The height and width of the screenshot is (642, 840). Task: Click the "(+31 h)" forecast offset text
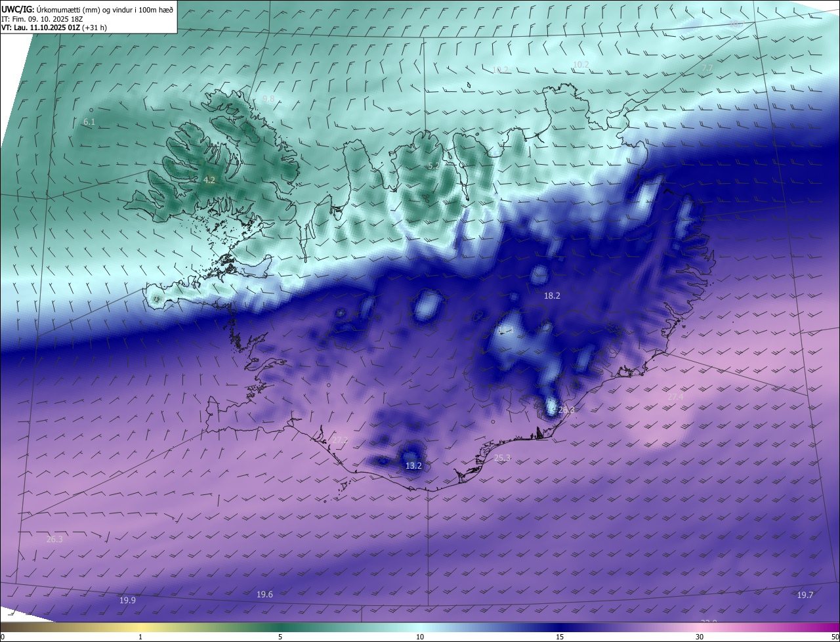pos(94,28)
